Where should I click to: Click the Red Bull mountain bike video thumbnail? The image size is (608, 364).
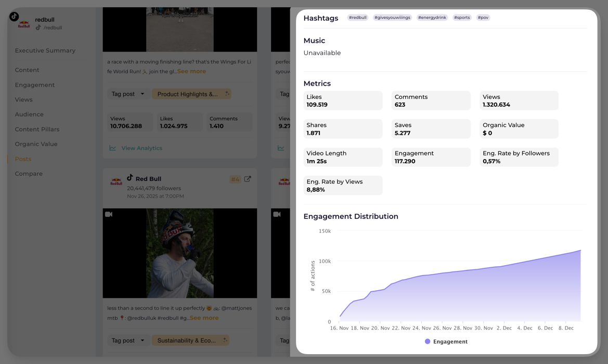pyautogui.click(x=179, y=252)
